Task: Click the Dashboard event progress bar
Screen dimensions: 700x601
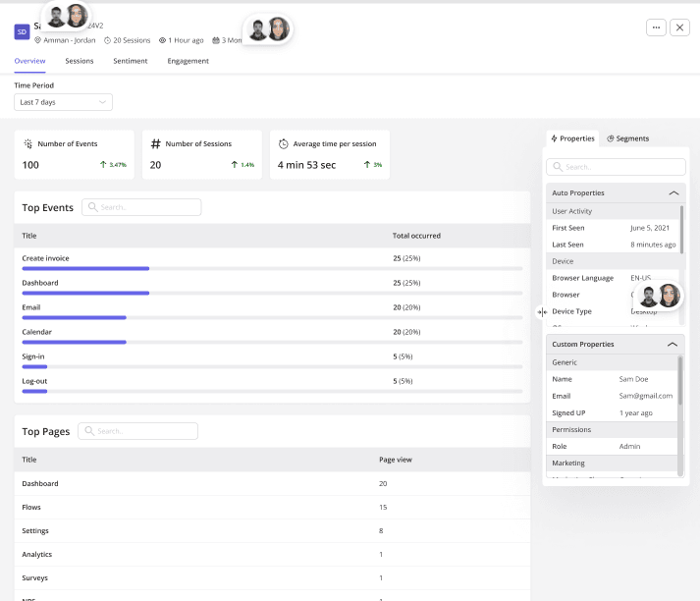Action: pyautogui.click(x=272, y=294)
